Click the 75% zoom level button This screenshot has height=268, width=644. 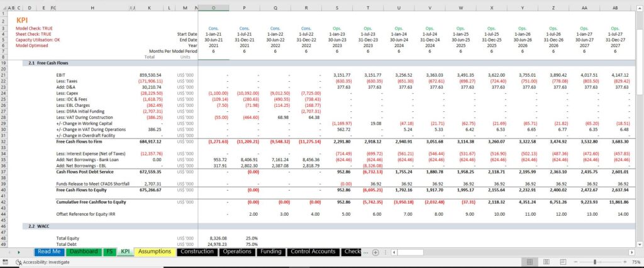tap(636, 262)
